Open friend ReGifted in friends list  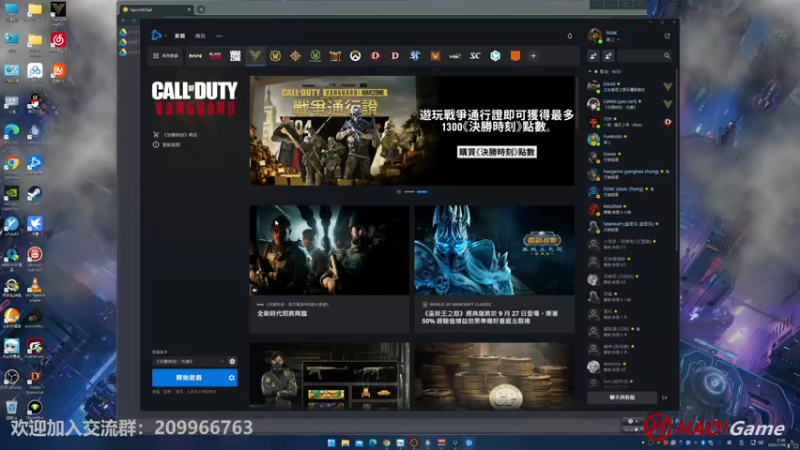coord(630,209)
